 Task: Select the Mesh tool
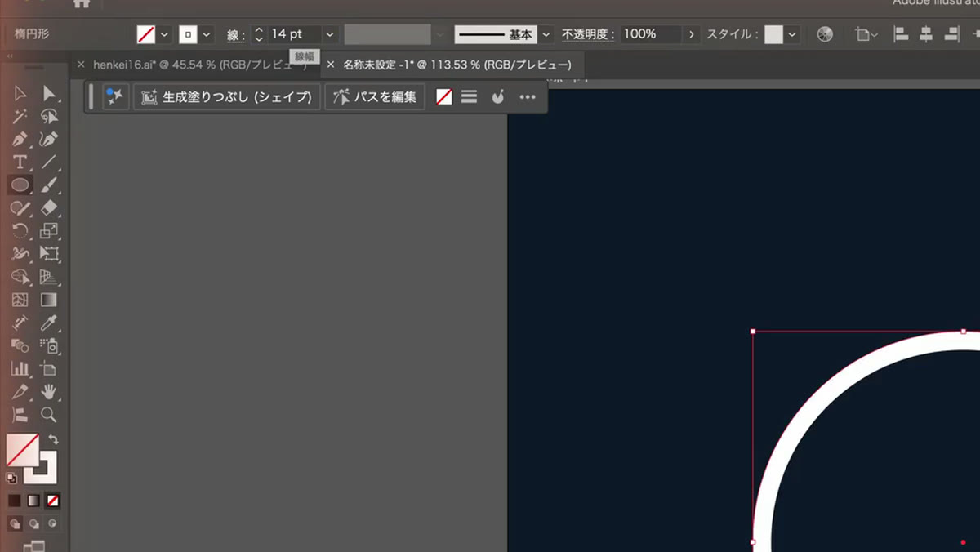[20, 300]
